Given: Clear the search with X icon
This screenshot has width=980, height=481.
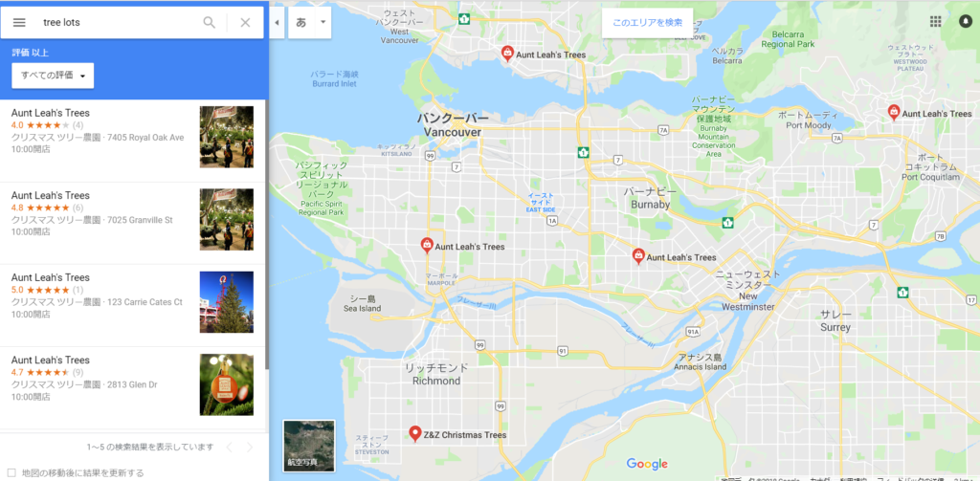Looking at the screenshot, I should click(245, 23).
